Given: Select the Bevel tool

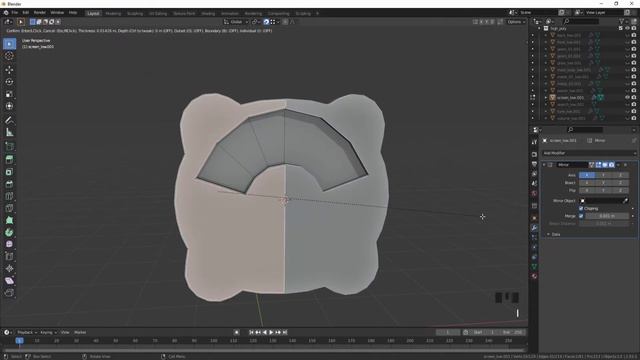Looking at the screenshot, I should coord(9,184).
